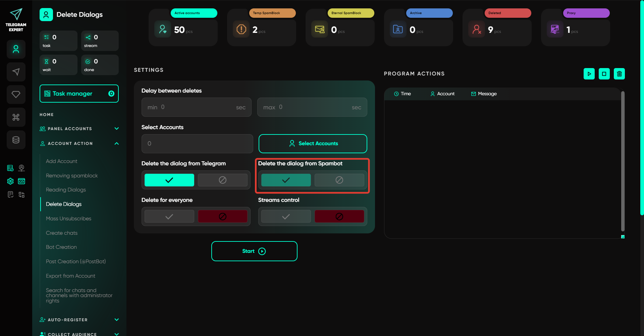Click the paper plane icon in left sidebar

tap(16, 72)
